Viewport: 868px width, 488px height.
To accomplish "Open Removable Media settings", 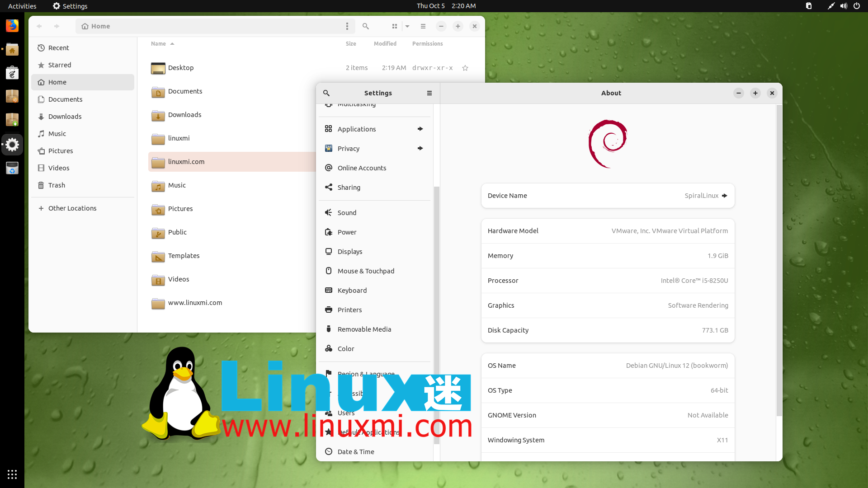I will tap(374, 329).
